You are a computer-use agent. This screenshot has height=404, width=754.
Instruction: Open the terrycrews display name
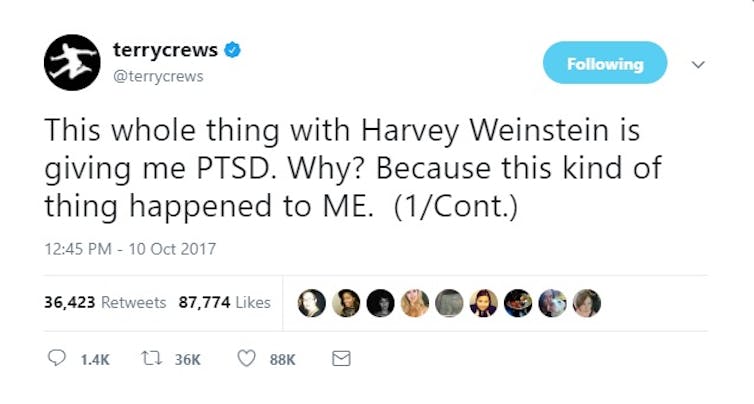(165, 50)
